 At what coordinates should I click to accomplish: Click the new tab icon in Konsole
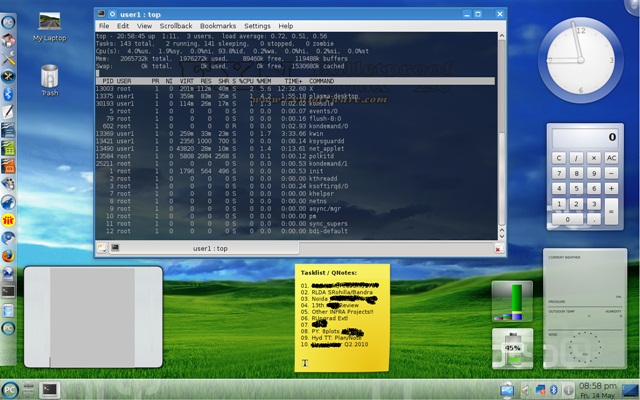pos(102,248)
